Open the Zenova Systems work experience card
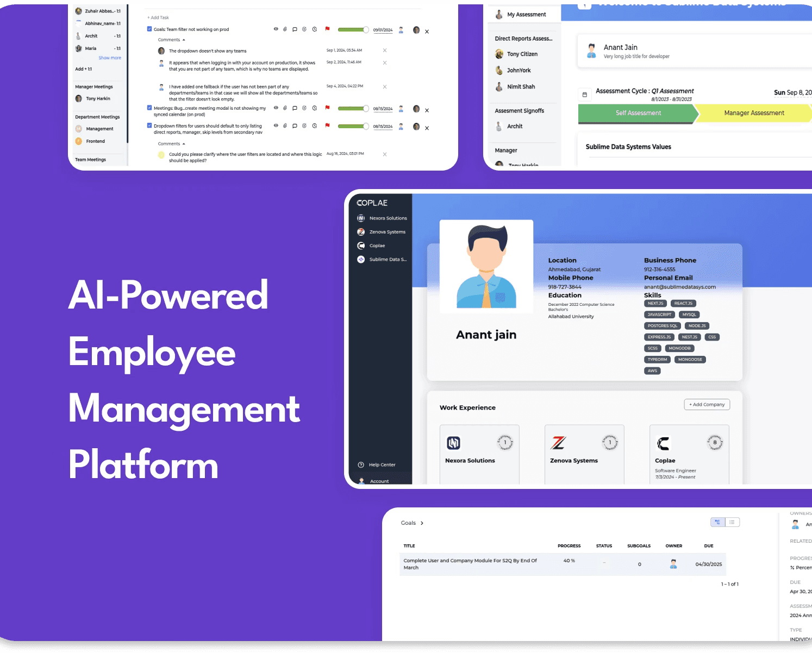Image resolution: width=812 pixels, height=653 pixels. point(584,454)
